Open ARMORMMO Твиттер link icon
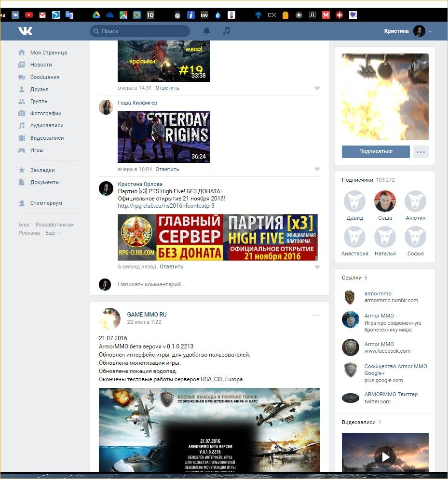This screenshot has width=448, height=479. (350, 398)
